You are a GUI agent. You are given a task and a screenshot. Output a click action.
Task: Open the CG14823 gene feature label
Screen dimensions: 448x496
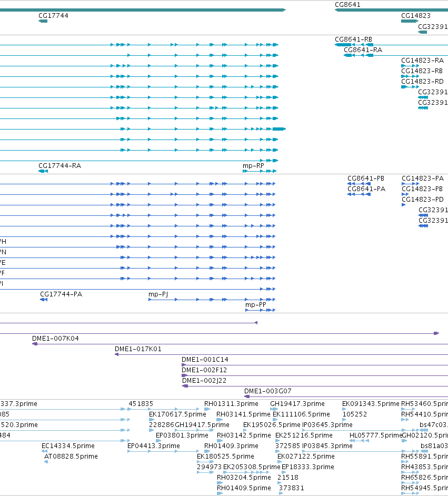point(416,16)
